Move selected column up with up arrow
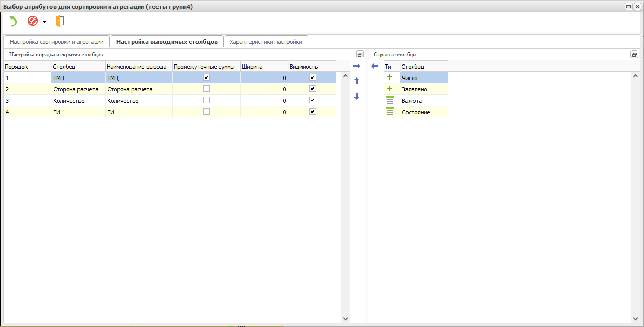The image size is (644, 327). tap(357, 81)
